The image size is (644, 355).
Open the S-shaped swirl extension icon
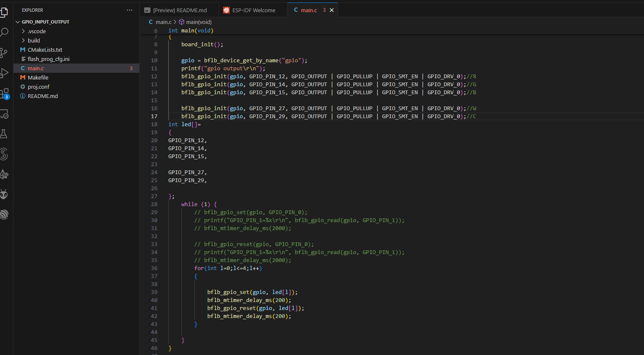4,154
